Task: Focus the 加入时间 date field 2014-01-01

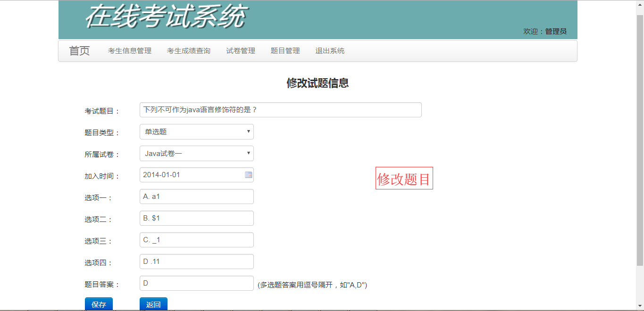Action: pos(197,175)
